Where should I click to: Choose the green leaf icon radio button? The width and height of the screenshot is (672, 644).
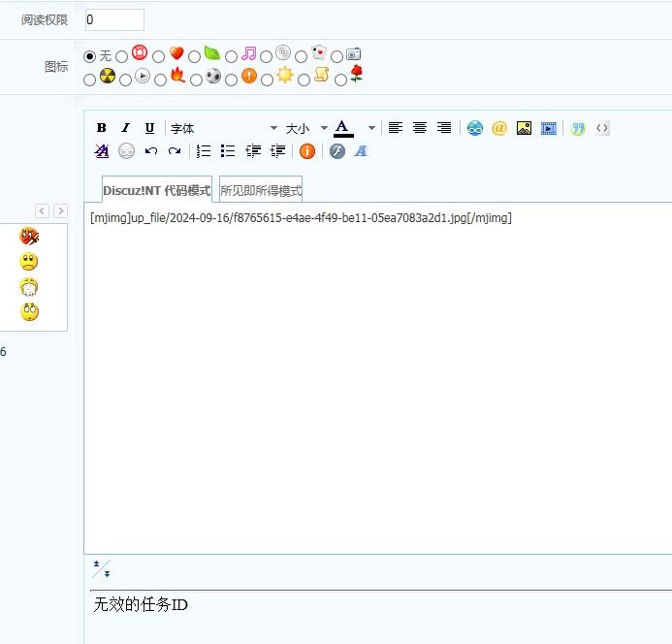click(194, 56)
